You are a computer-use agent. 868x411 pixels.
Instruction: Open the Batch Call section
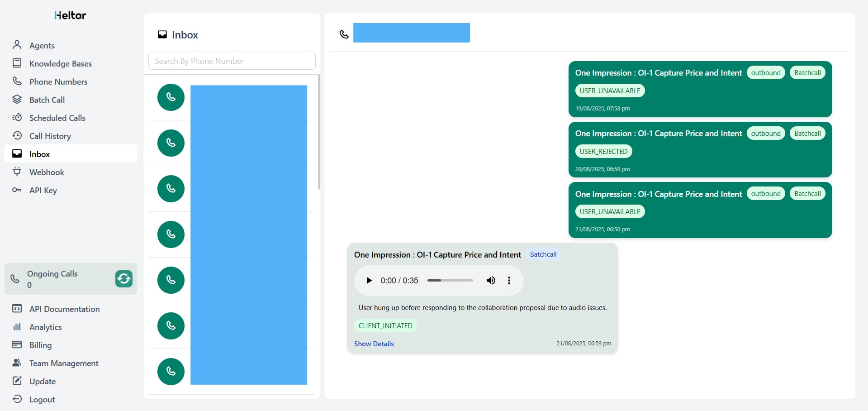coord(47,100)
